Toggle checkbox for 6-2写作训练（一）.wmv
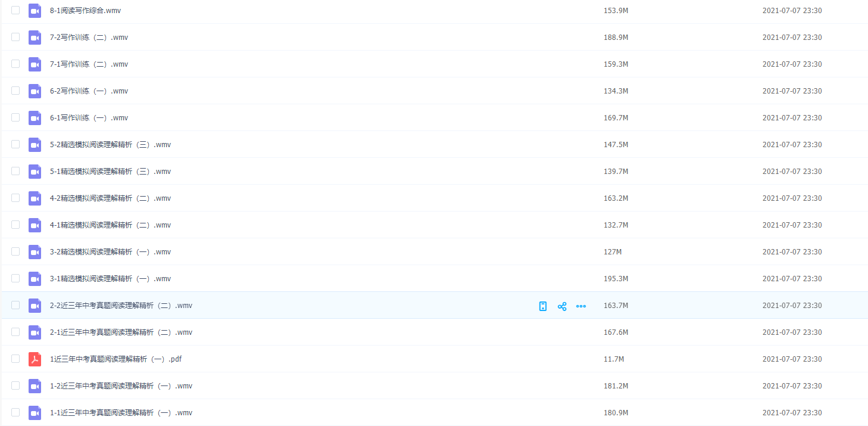This screenshot has height=426, width=868. [15, 91]
